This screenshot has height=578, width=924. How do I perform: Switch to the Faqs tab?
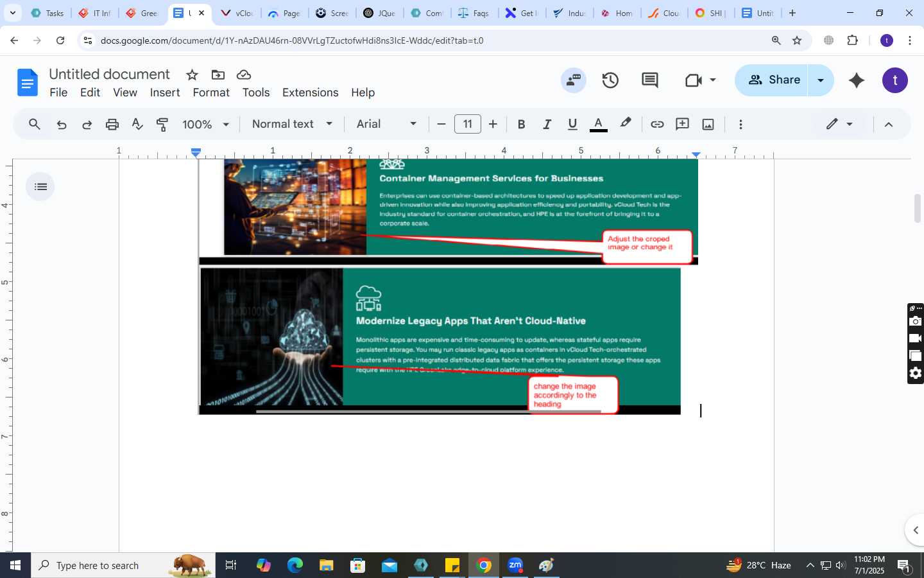(474, 13)
